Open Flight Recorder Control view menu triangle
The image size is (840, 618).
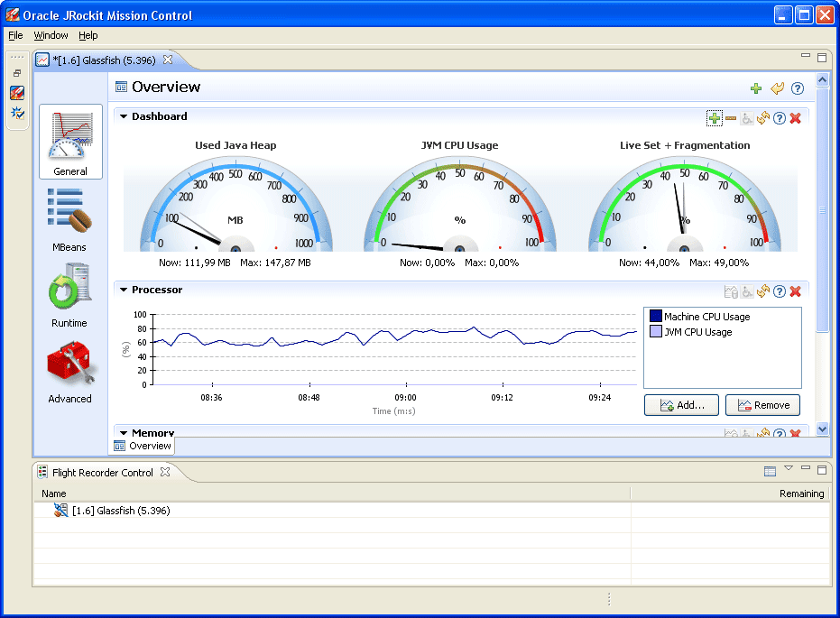(789, 468)
